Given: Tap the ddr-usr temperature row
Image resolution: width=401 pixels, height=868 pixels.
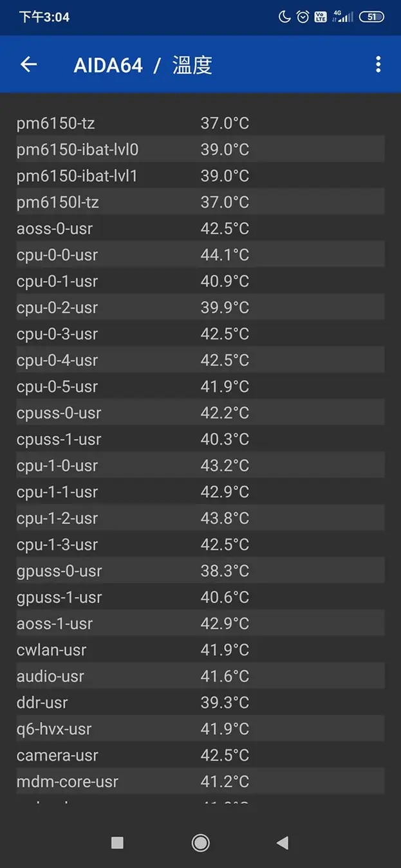Looking at the screenshot, I should pyautogui.click(x=200, y=703).
